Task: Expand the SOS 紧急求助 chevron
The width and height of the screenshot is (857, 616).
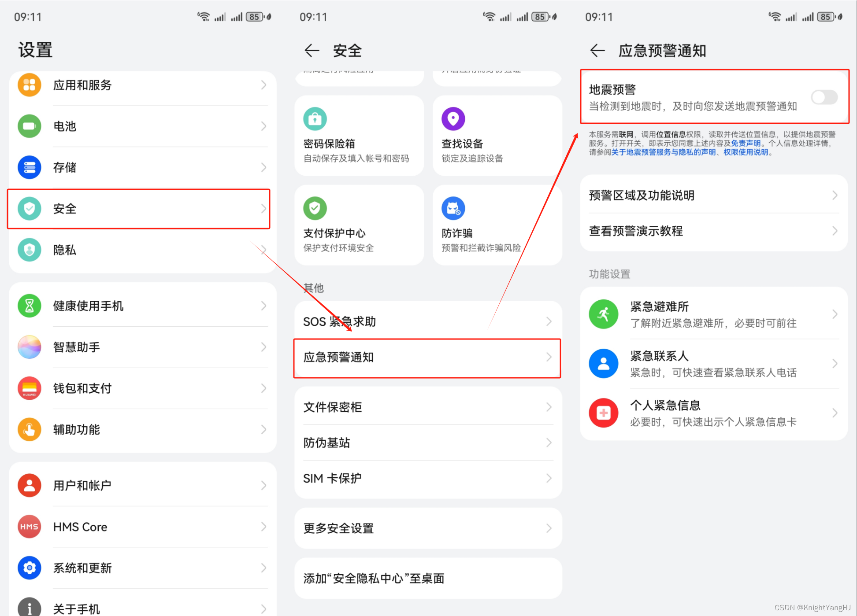Action: [549, 321]
